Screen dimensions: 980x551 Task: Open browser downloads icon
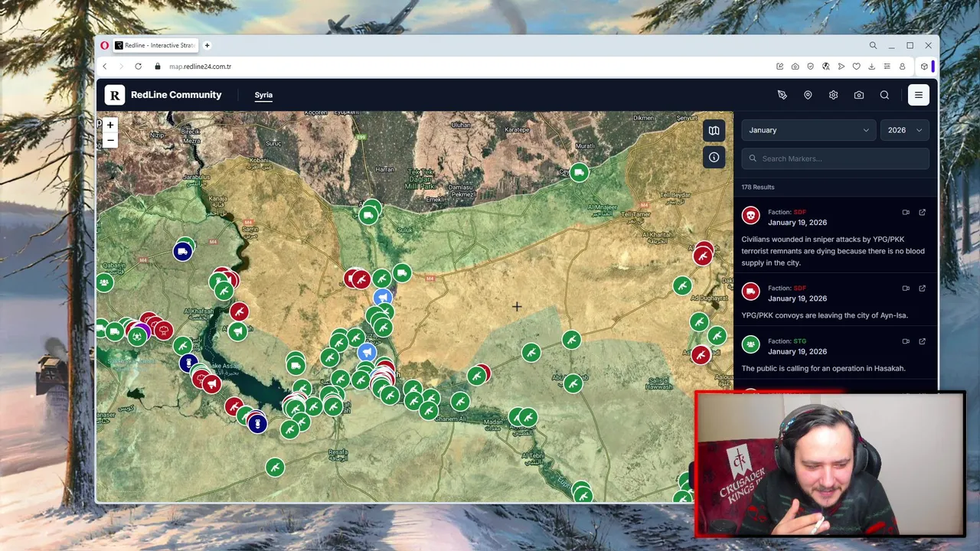pyautogui.click(x=871, y=67)
